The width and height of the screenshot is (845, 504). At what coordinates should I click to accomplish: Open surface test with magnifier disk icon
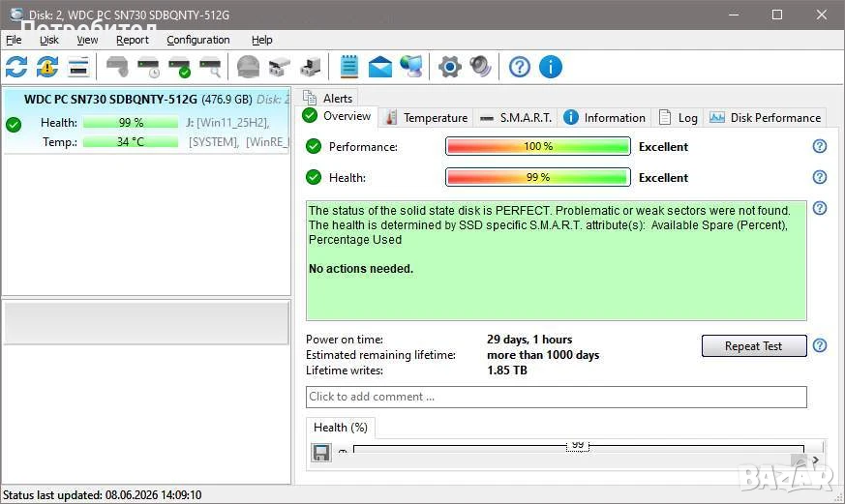coord(211,67)
